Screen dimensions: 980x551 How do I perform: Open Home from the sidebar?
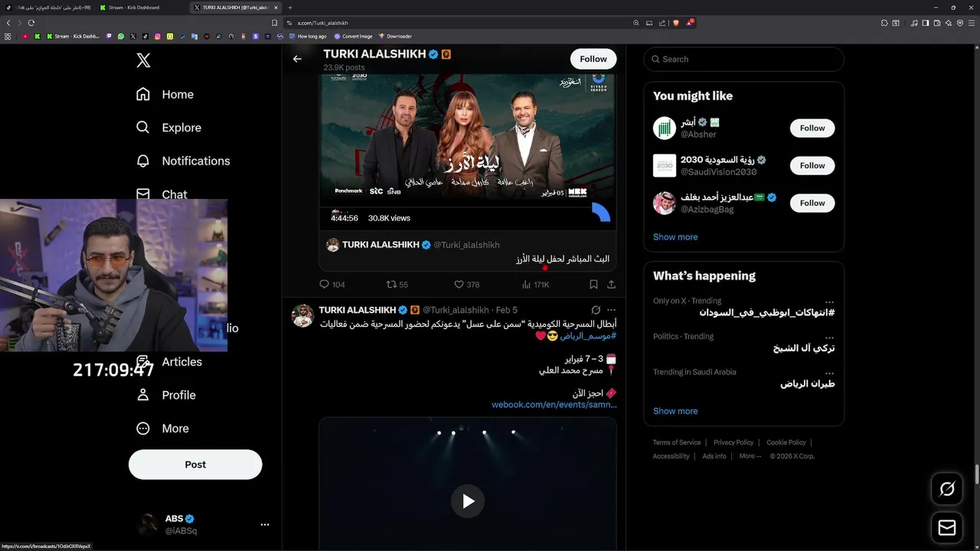click(165, 94)
